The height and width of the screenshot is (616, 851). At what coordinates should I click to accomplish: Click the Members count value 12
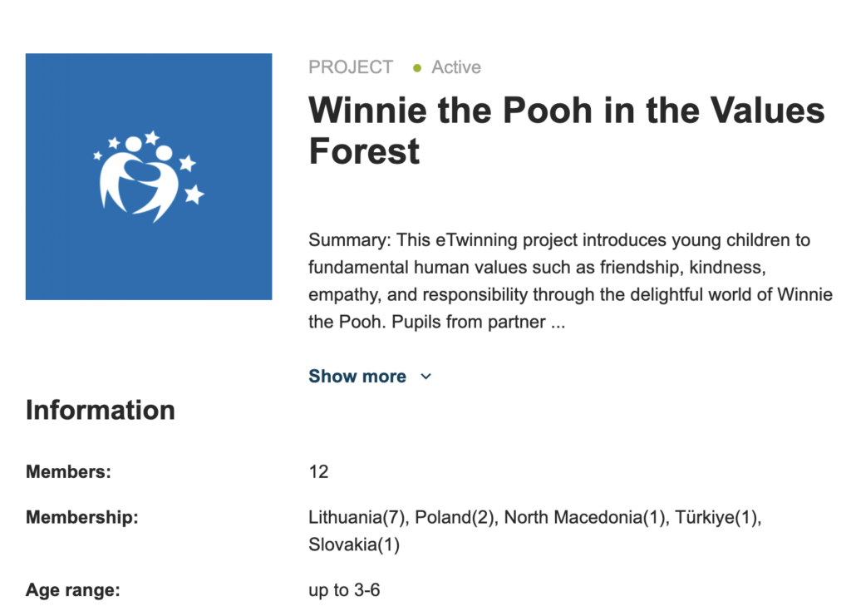click(318, 471)
